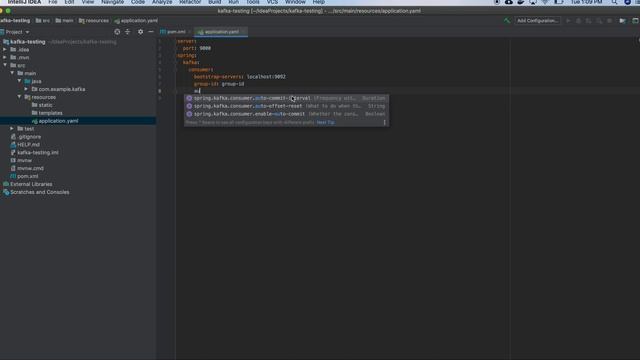Click the resources breadcrumb in navigation bar

pyautogui.click(x=94, y=20)
